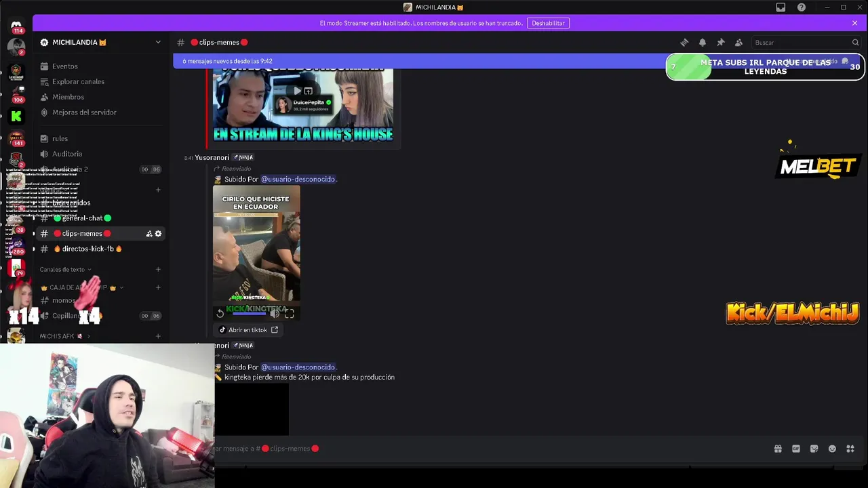Open the Peru flag server with 79 badge
The width and height of the screenshot is (868, 488).
coord(16,268)
